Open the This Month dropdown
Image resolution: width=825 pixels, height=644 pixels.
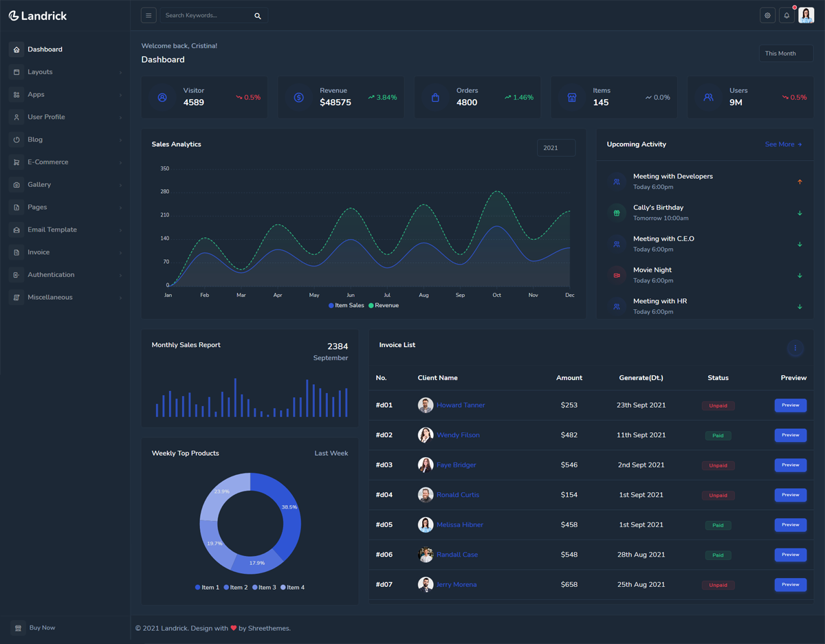click(x=786, y=53)
